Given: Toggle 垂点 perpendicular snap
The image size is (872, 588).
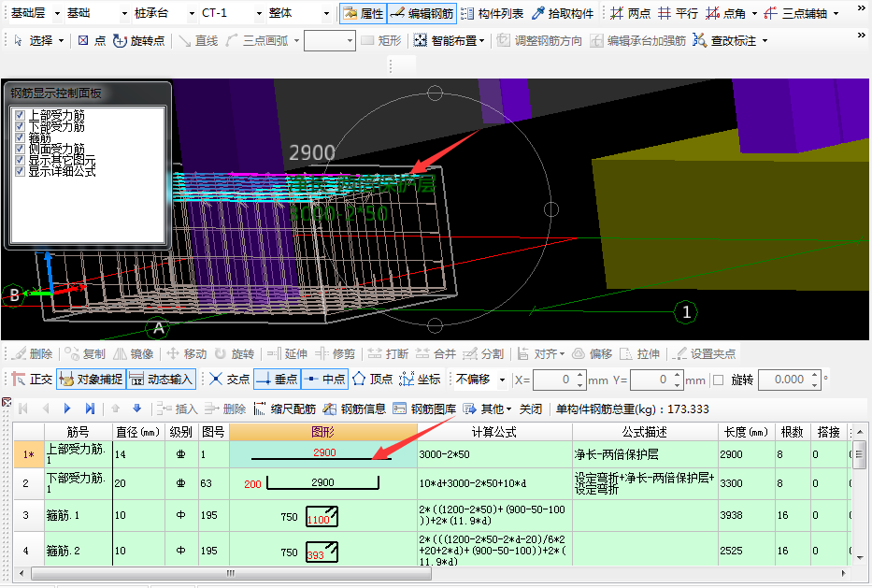Looking at the screenshot, I should pos(277,380).
